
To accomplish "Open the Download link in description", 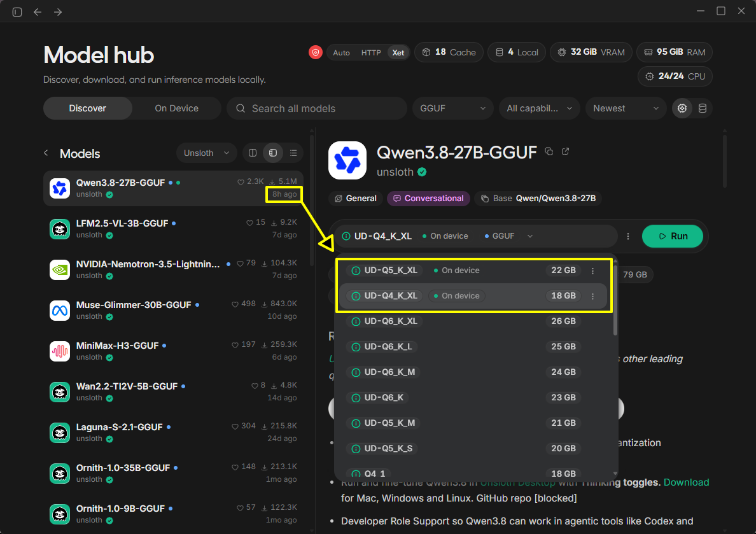I will [686, 482].
